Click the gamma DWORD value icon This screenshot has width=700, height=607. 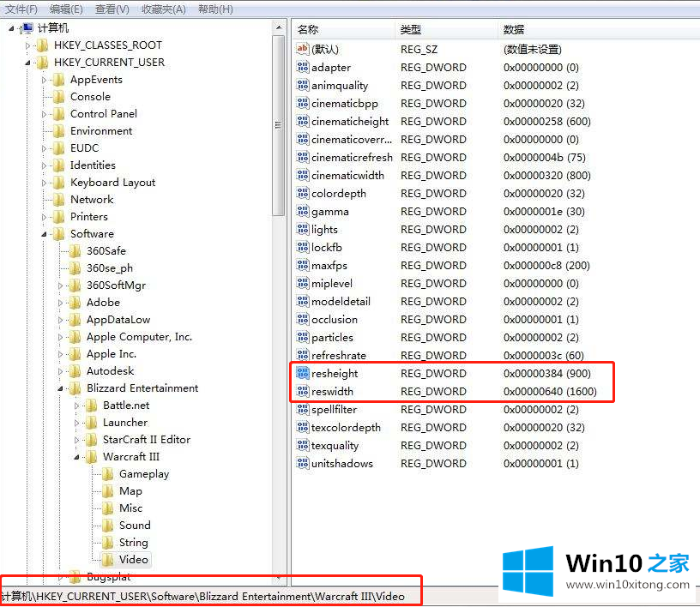pos(303,211)
